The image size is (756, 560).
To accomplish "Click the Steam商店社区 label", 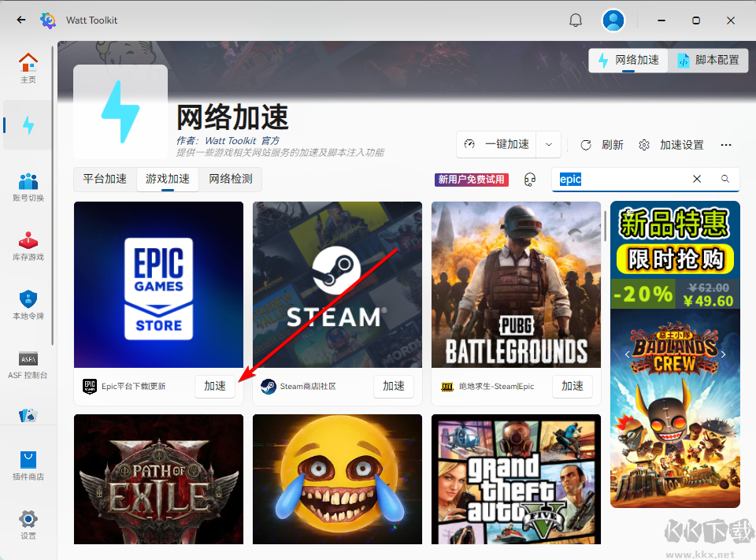I will (308, 387).
